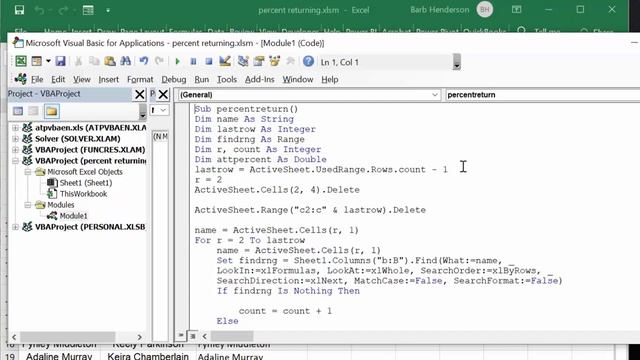The image size is (640, 360).
Task: Open the Add-Ins menu
Action: click(260, 80)
